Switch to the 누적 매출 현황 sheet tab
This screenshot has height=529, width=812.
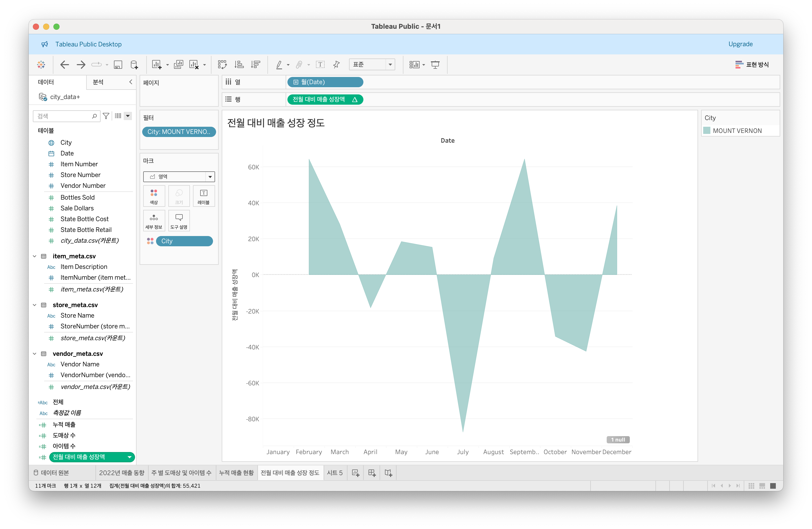pos(236,473)
